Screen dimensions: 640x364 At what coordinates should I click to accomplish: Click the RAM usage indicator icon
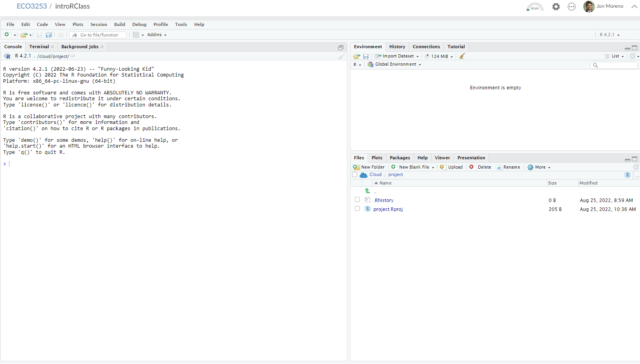535,7
